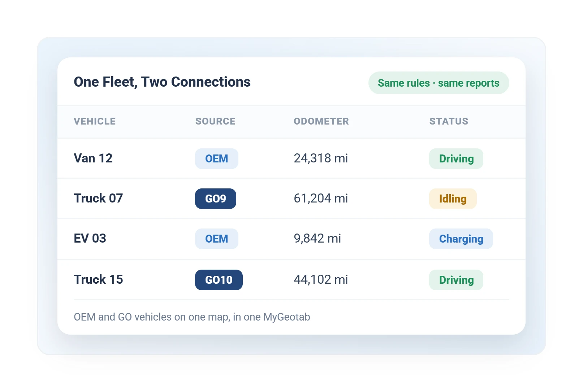Click the GO10 source badge

click(219, 280)
